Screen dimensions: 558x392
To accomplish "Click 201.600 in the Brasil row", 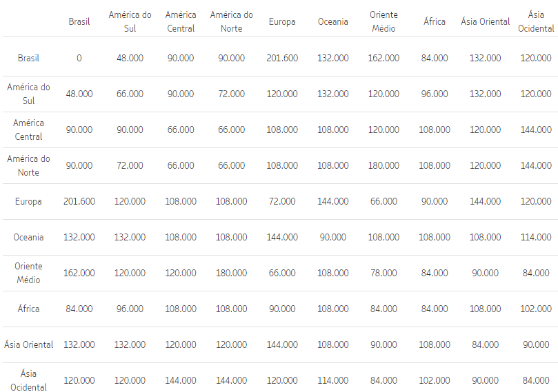I will click(282, 58).
